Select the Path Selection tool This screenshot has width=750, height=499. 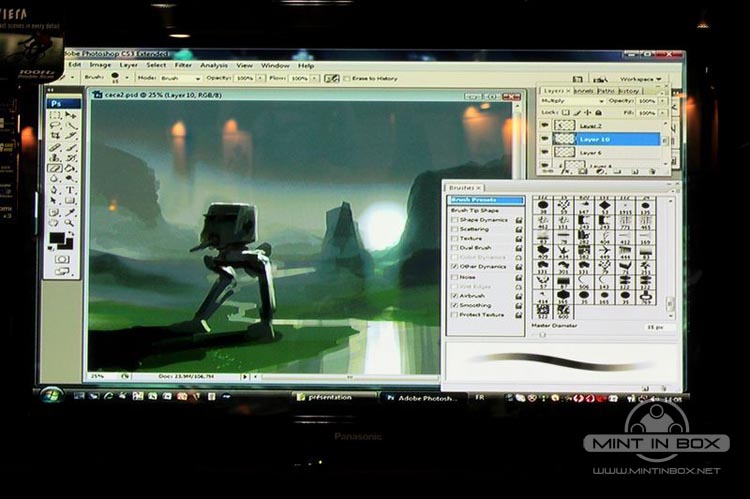tap(55, 201)
